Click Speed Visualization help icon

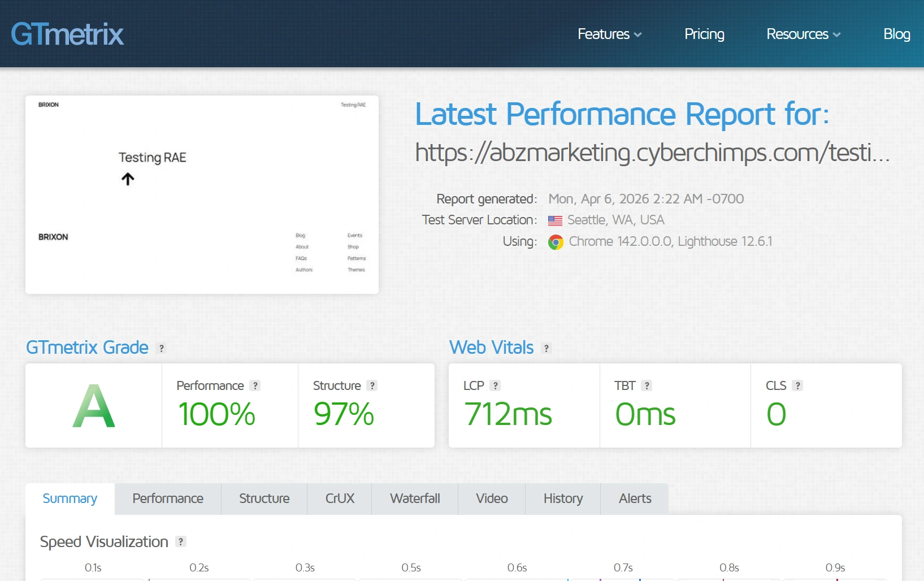pyautogui.click(x=181, y=541)
